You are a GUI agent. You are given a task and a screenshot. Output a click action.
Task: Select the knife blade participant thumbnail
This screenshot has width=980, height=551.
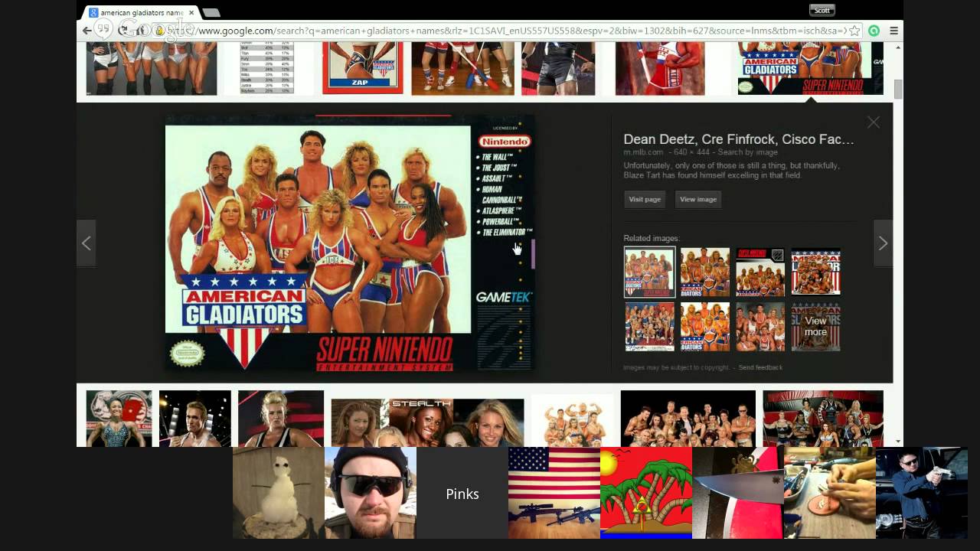[x=738, y=493]
